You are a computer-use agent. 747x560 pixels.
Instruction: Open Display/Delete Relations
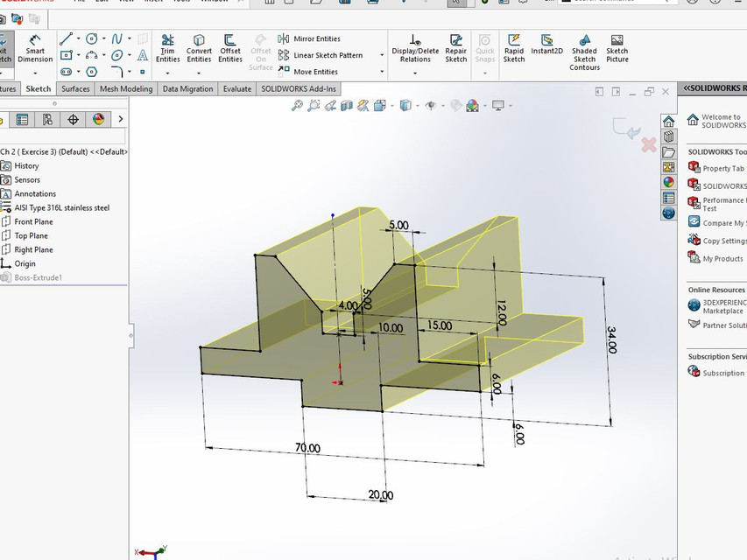pos(415,49)
